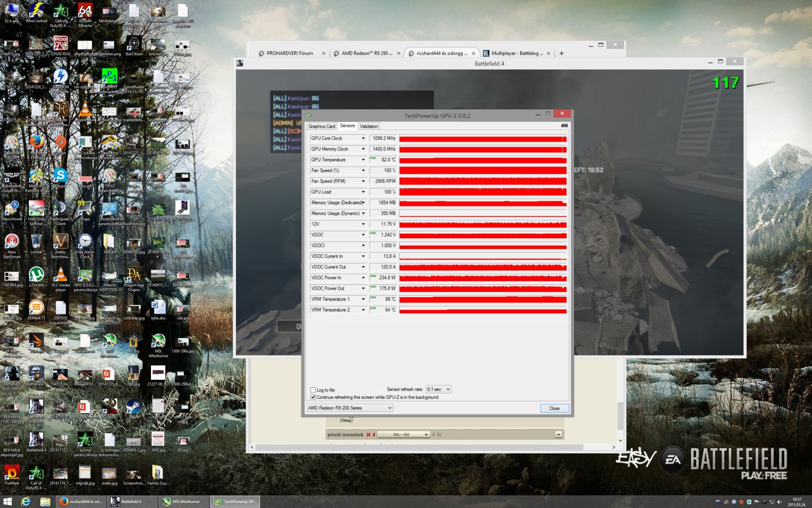Open Hard Disk Sentinel icon

[x=36, y=213]
